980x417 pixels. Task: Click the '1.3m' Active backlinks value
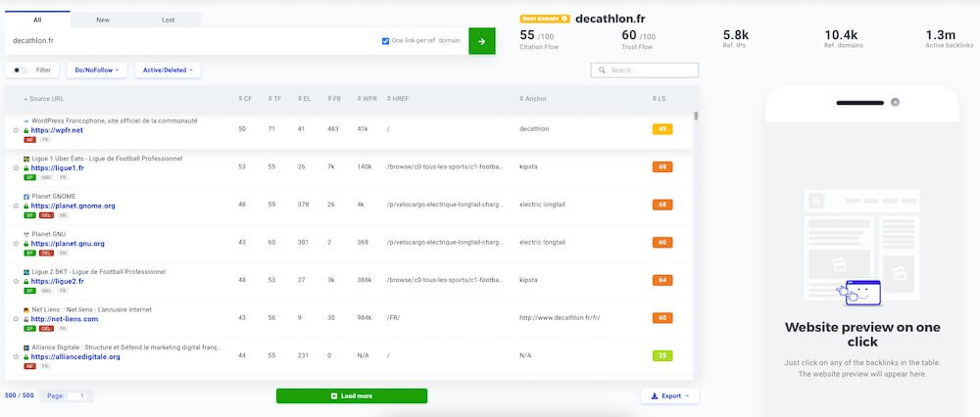tap(941, 35)
